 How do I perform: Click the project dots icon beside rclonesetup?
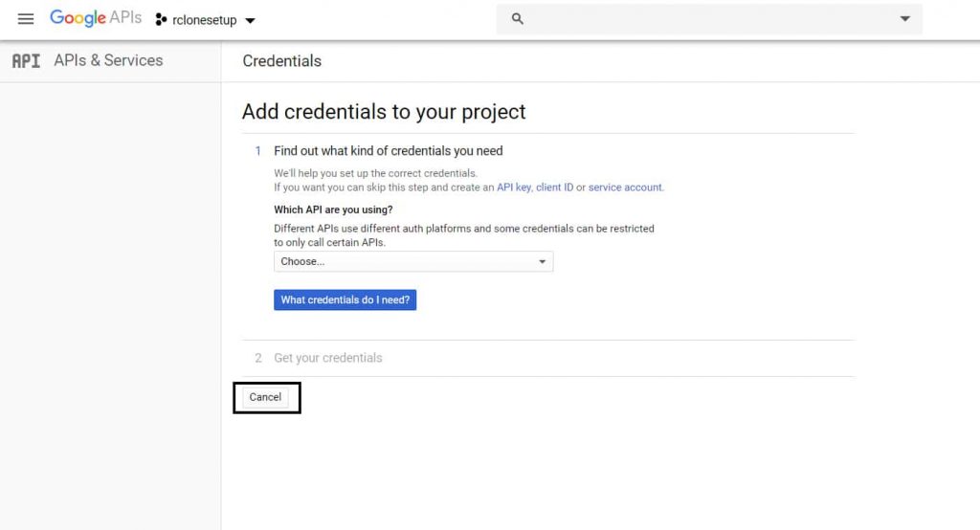tap(161, 20)
